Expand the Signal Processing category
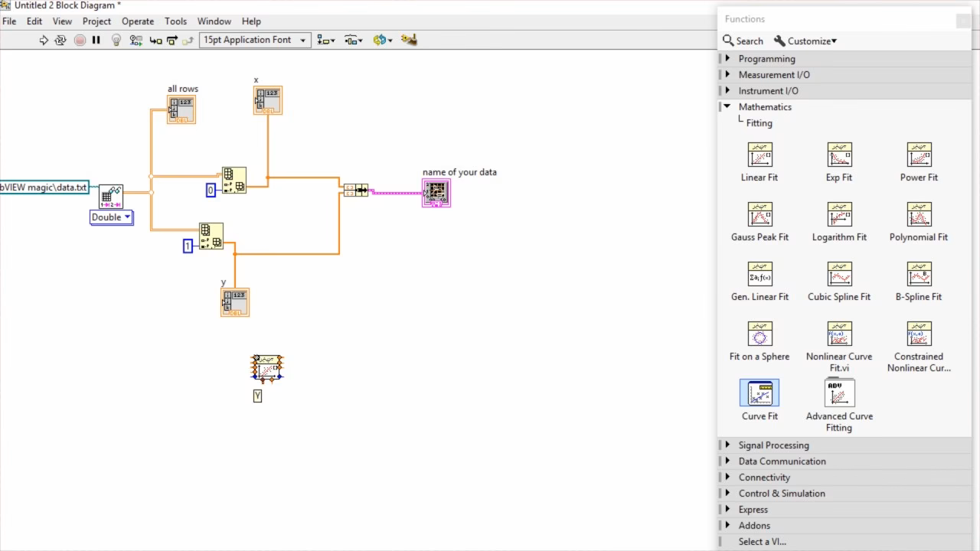 (x=773, y=445)
